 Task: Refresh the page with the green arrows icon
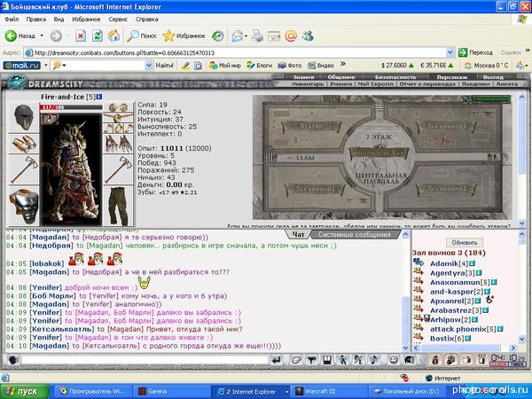point(98,35)
